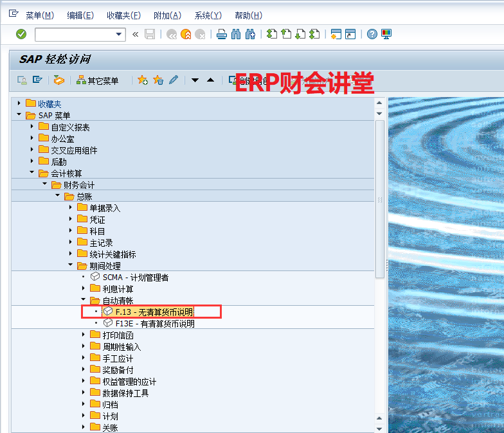Screen dimensions: 504x433
Task: Click the Add to Favorites star icon
Action: [x=143, y=80]
